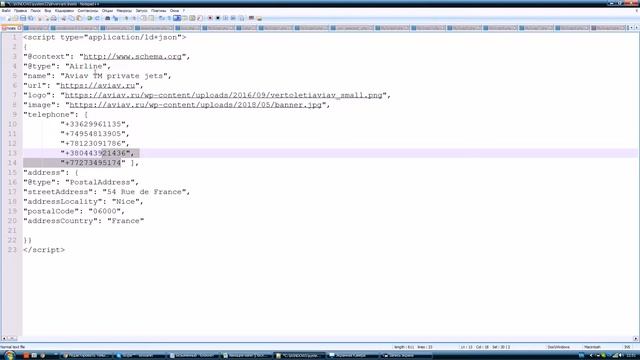This screenshot has width=640, height=360.
Task: Click line number 21 in margin
Action: pos(12,231)
